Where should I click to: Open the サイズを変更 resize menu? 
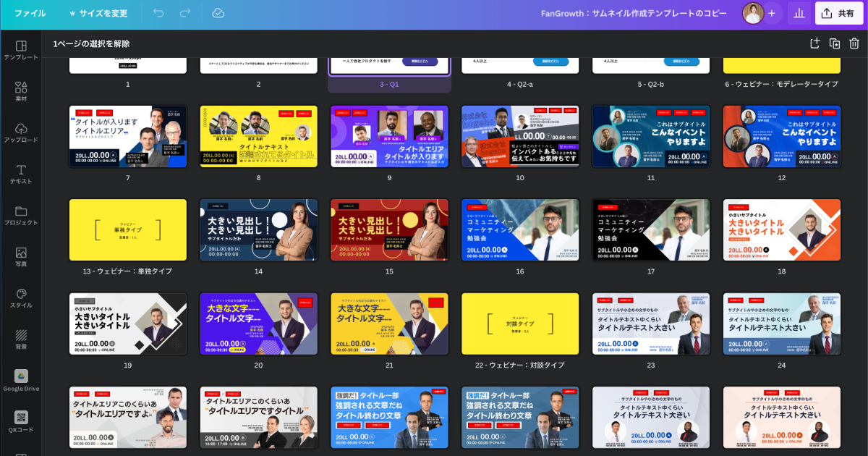pyautogui.click(x=98, y=13)
